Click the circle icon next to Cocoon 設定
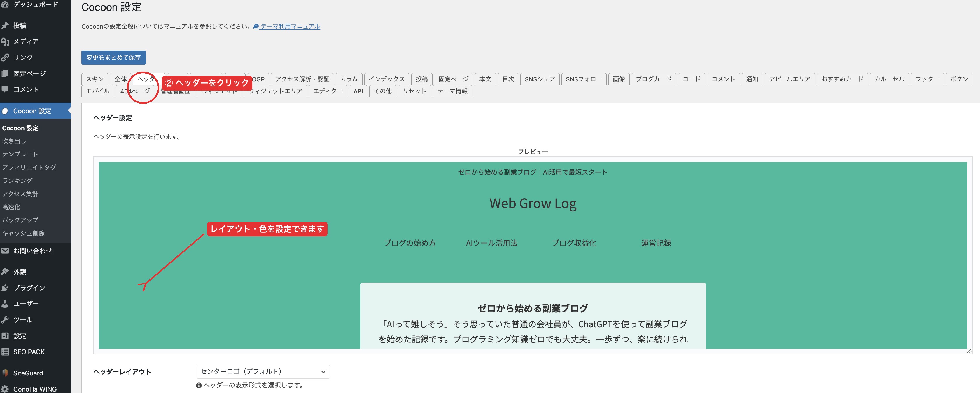 [5, 111]
